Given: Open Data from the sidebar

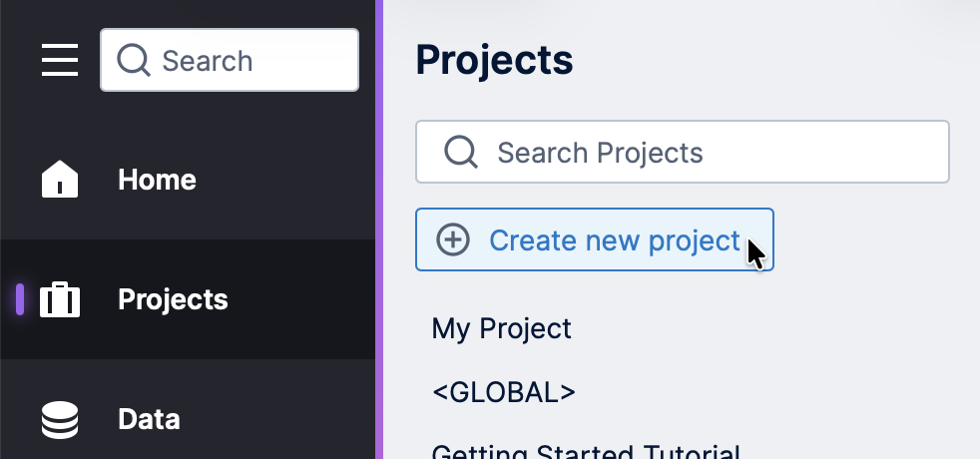Looking at the screenshot, I should pos(149,419).
